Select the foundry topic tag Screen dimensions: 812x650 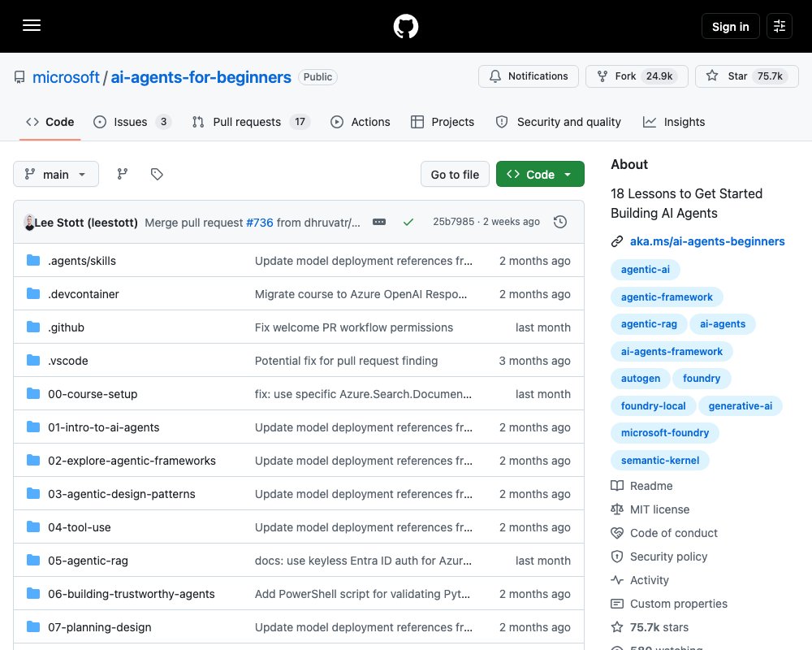click(702, 379)
